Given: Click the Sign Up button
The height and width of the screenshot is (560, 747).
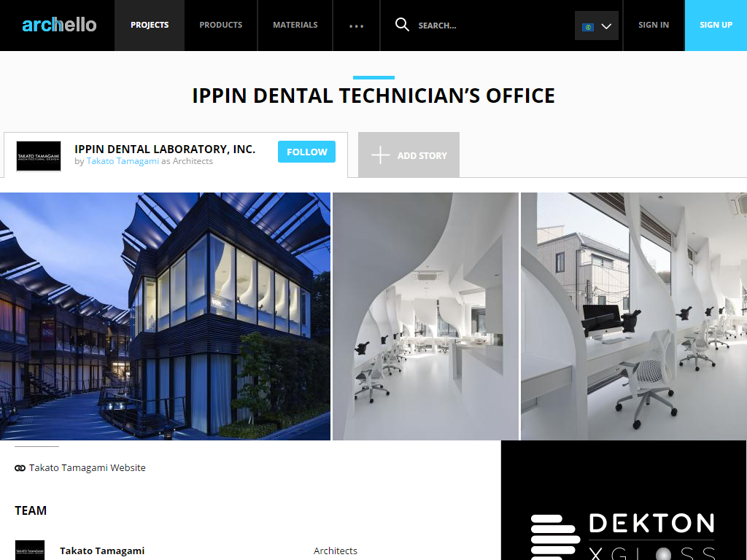Looking at the screenshot, I should coord(716,25).
